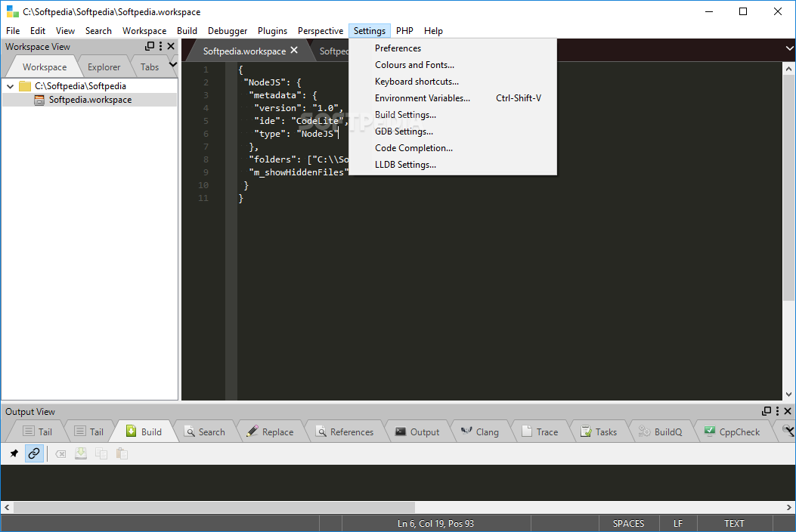Click the Output View horizontal scrollbar thumb
The width and height of the screenshot is (796, 532).
coord(214,507)
